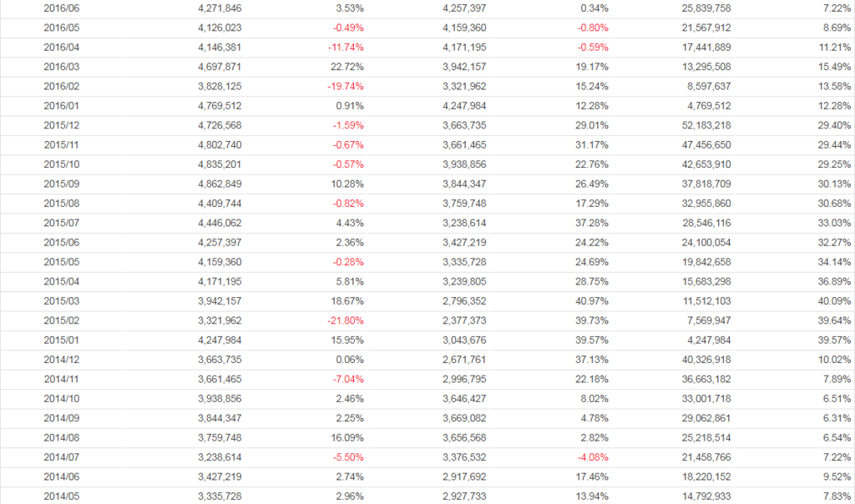Screen dimensions: 855x504
Task: Click the value 4,862,849
Action: (x=220, y=184)
